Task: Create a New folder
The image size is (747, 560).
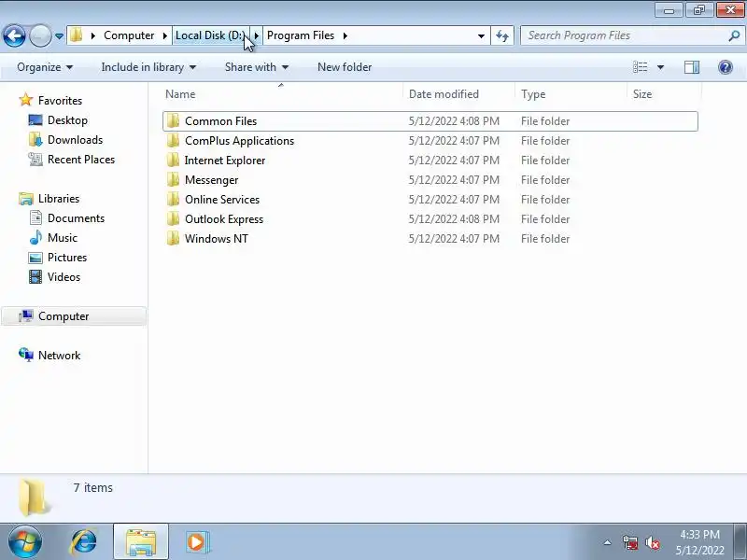Action: [x=345, y=67]
